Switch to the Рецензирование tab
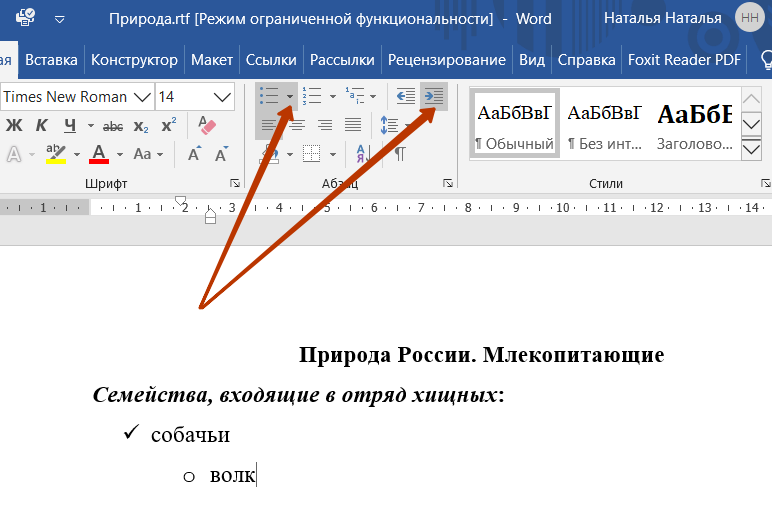The height and width of the screenshot is (519, 772). [447, 60]
